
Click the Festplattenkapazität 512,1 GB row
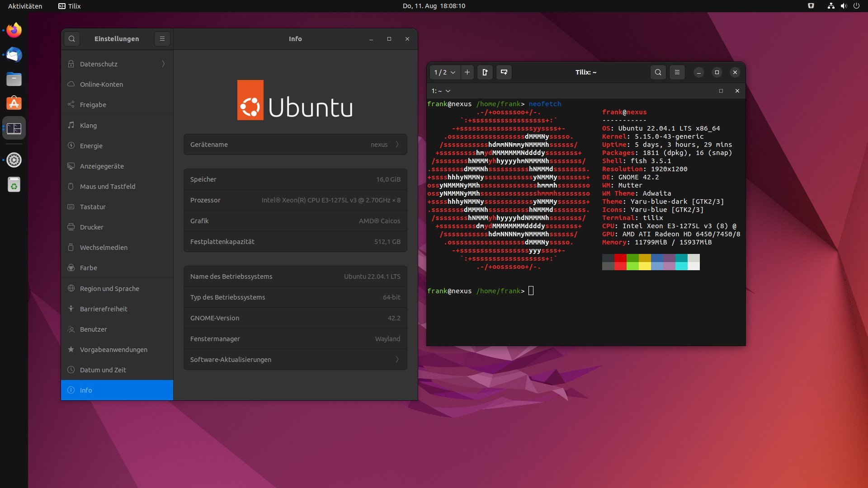295,242
